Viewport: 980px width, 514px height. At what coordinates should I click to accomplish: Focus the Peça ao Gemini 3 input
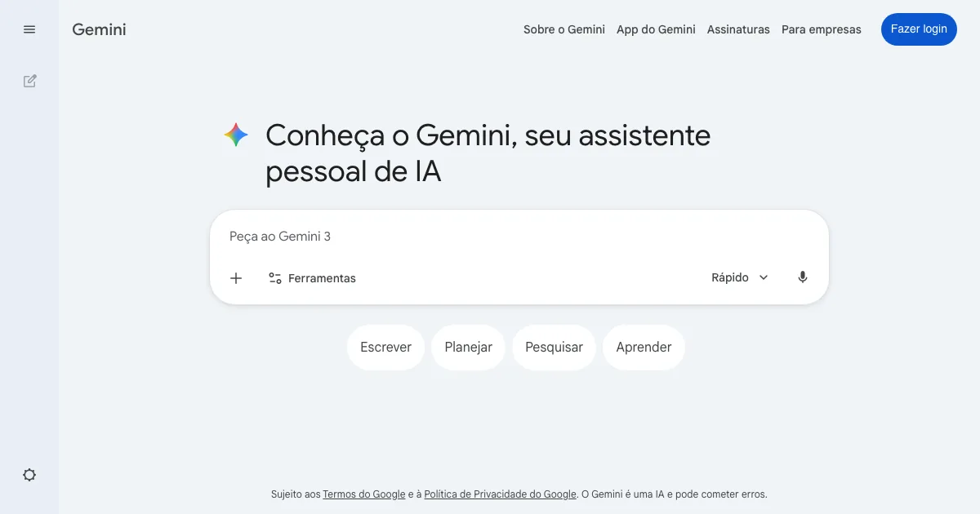[x=490, y=237]
